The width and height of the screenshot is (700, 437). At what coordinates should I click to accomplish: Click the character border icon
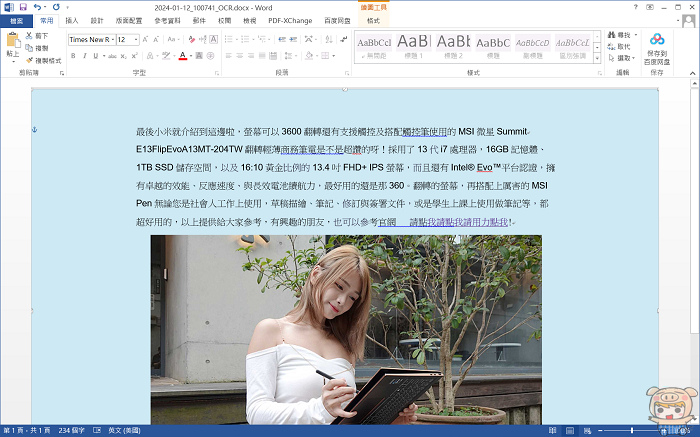point(214,40)
